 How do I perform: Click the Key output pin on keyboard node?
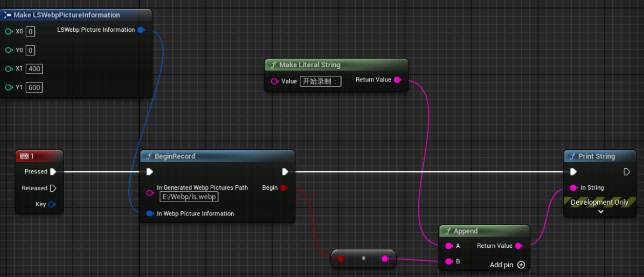click(52, 204)
